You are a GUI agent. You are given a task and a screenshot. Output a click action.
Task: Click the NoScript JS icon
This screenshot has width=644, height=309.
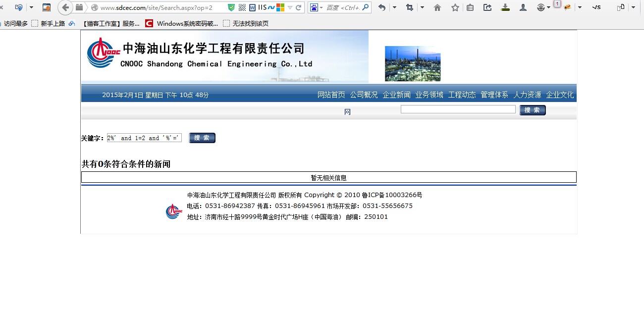596,7
